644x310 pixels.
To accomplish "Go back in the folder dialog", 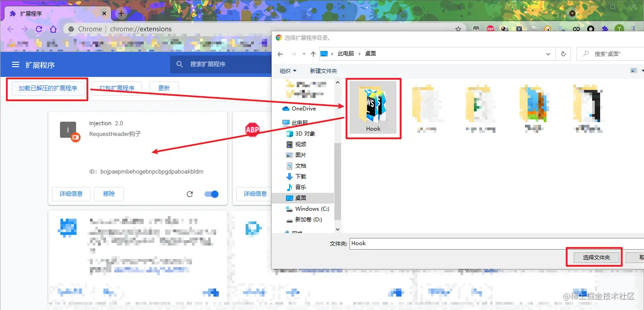I will [x=280, y=54].
